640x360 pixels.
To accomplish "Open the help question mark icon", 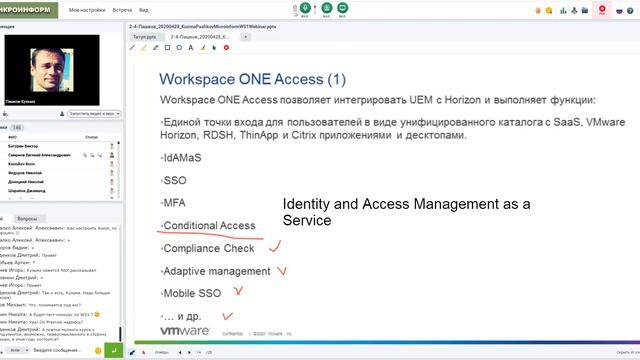I will tap(630, 11).
